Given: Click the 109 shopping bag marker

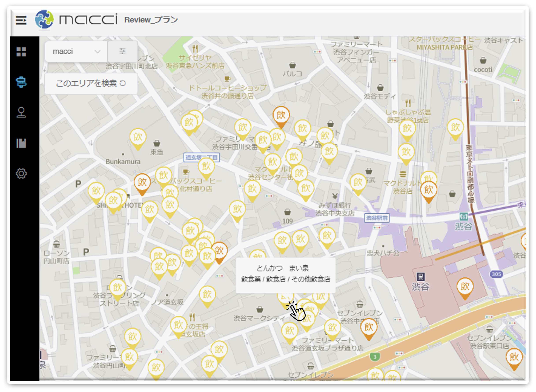Looking at the screenshot, I should pos(287,212).
